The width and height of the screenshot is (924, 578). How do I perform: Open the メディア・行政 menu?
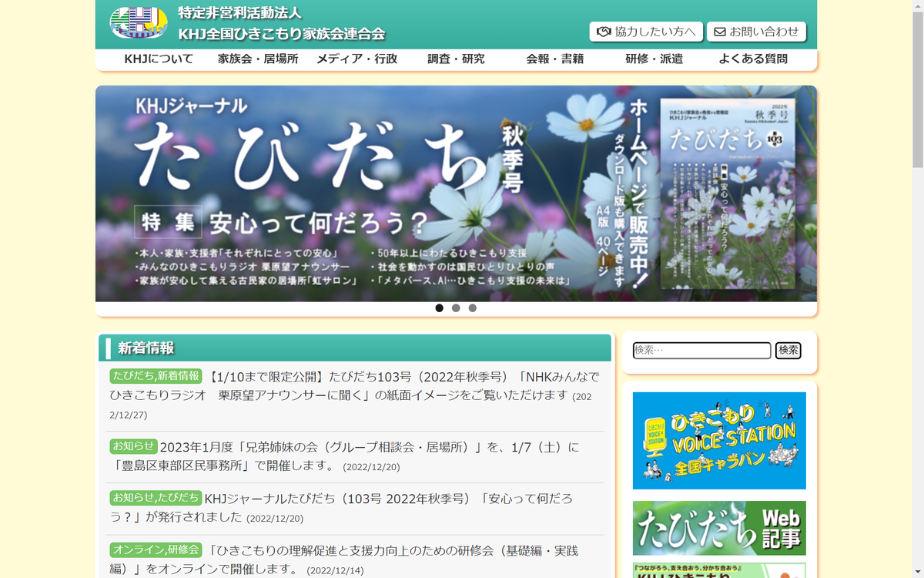tap(357, 59)
